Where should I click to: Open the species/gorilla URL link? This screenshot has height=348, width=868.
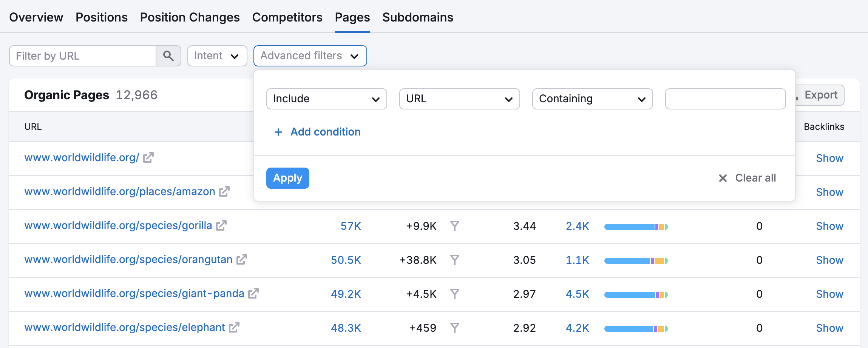(118, 225)
